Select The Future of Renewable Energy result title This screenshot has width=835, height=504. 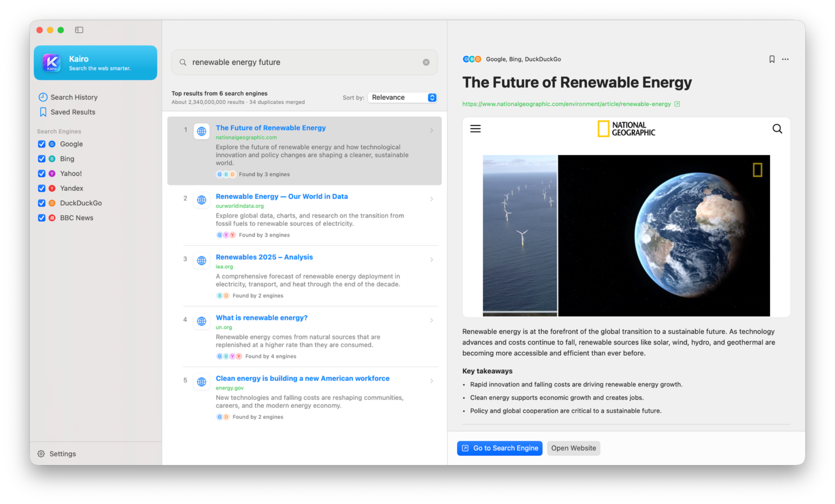tap(271, 128)
